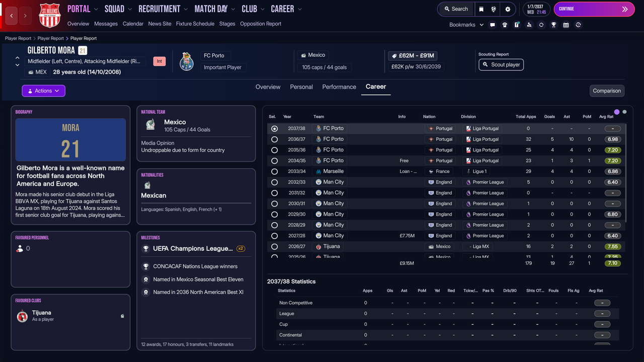Select the 2031/32 Man City season radio

274,193
